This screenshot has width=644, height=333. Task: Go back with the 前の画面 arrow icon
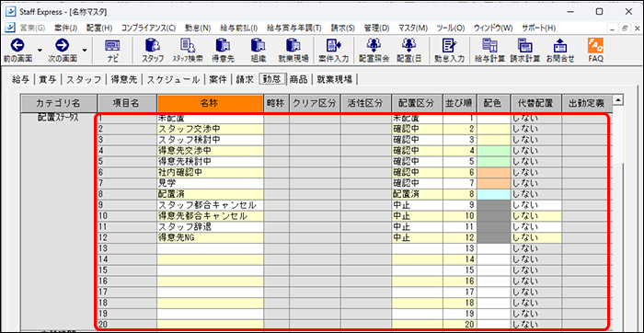click(18, 45)
